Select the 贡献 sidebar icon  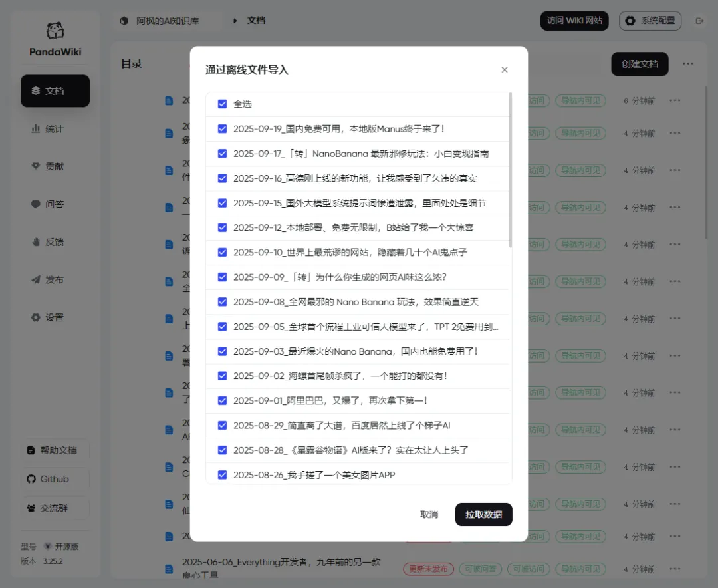(55, 166)
